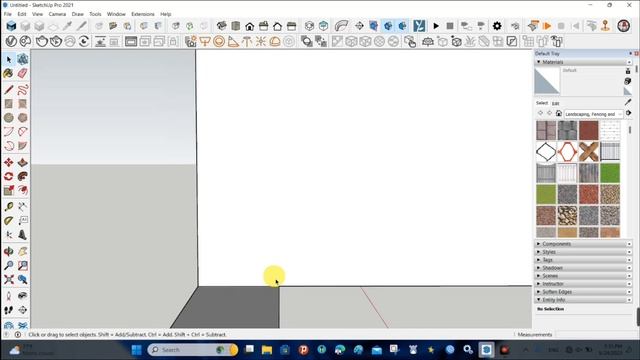The height and width of the screenshot is (360, 640).
Task: Select the Offset tool
Action: coord(22,191)
